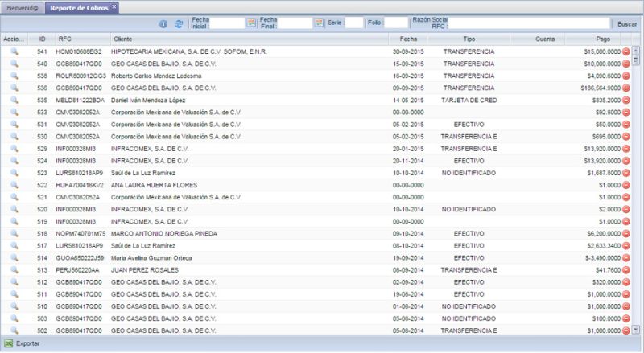
Task: Delete payment record 541 red icon
Action: tap(625, 51)
